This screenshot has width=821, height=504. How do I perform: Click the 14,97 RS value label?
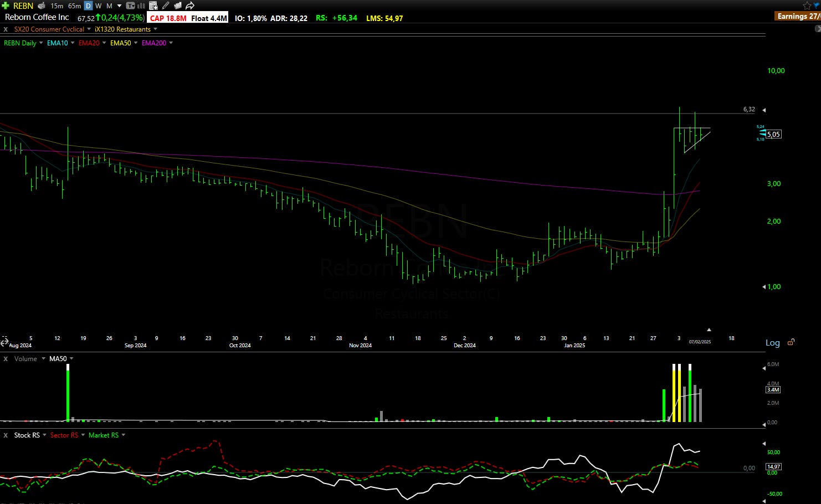tap(773, 467)
